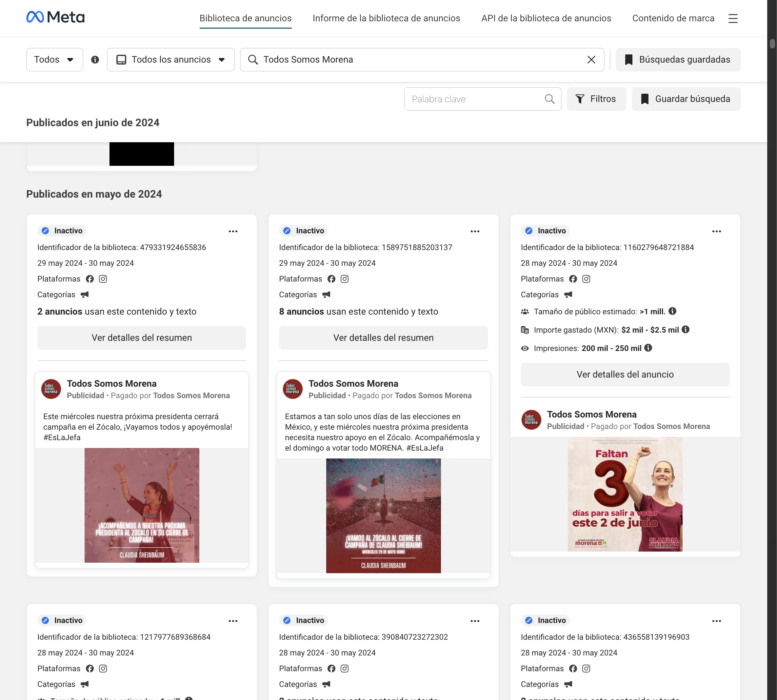Open options menu for ad 479331924655836
This screenshot has width=777, height=700.
[x=233, y=231]
